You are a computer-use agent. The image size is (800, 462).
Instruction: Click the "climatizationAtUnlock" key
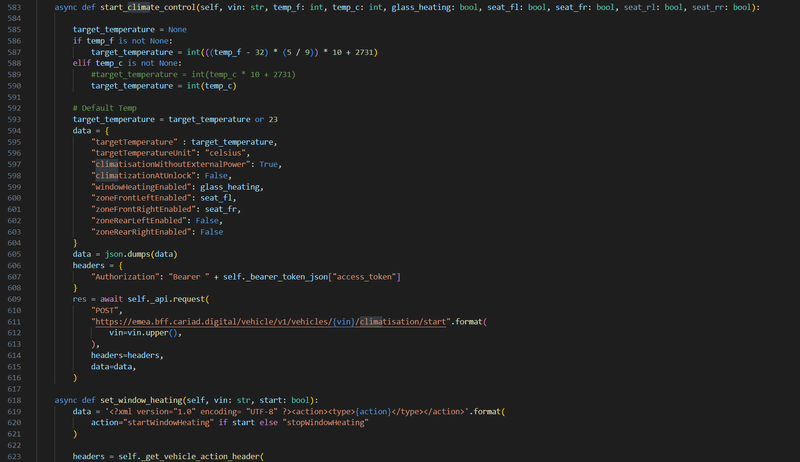pos(144,175)
